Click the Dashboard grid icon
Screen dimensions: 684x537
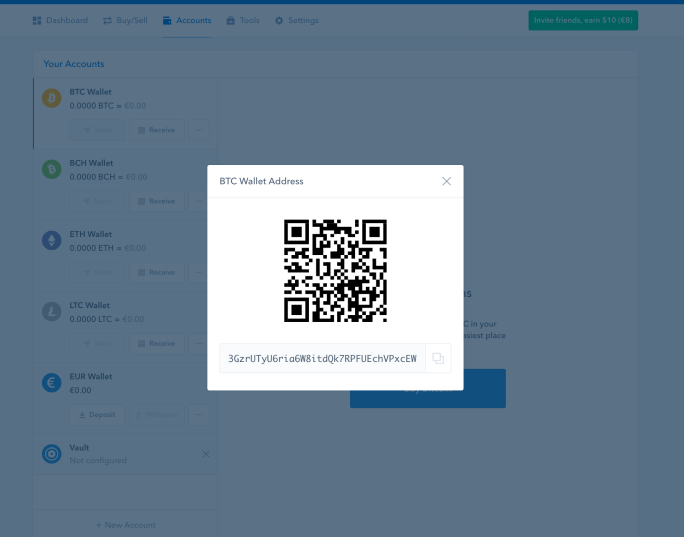coord(37,21)
